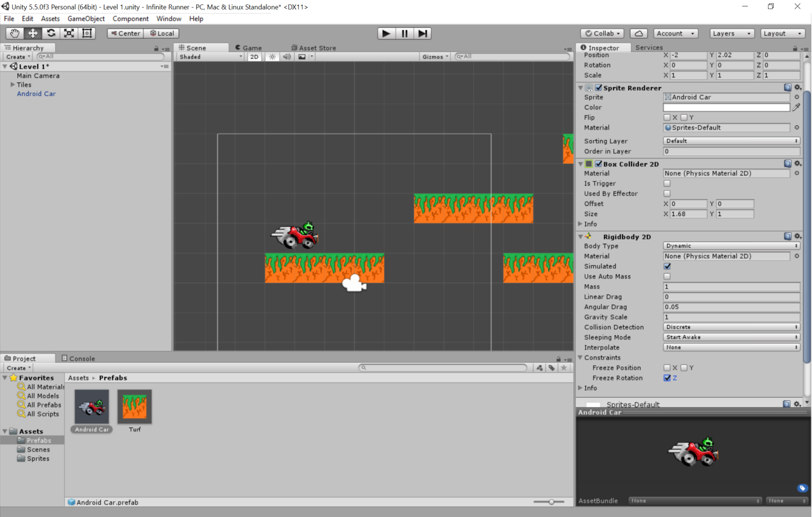The width and height of the screenshot is (812, 517).
Task: Enable Use Auto Mass on the Rigidbody
Action: click(667, 276)
